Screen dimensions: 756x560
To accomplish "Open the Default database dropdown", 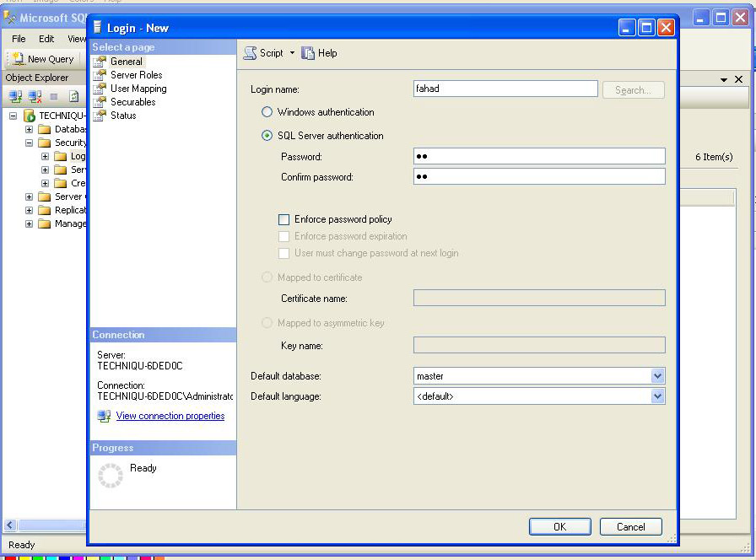I will click(x=658, y=375).
